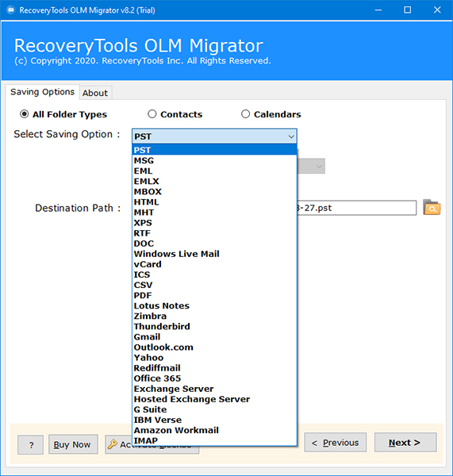453x476 pixels.
Task: Select RTF in the dropdown list
Action: [x=214, y=232]
